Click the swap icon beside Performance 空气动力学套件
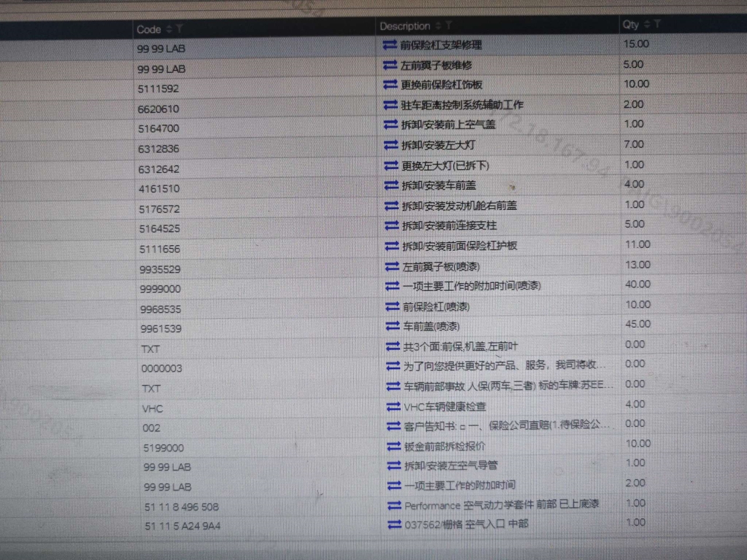The height and width of the screenshot is (560, 747). point(395,506)
